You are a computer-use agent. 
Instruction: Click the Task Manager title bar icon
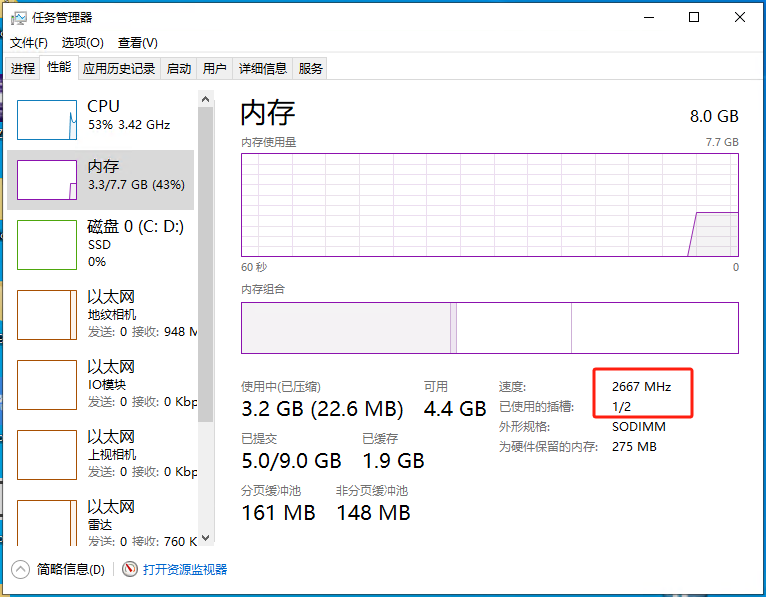click(x=18, y=17)
